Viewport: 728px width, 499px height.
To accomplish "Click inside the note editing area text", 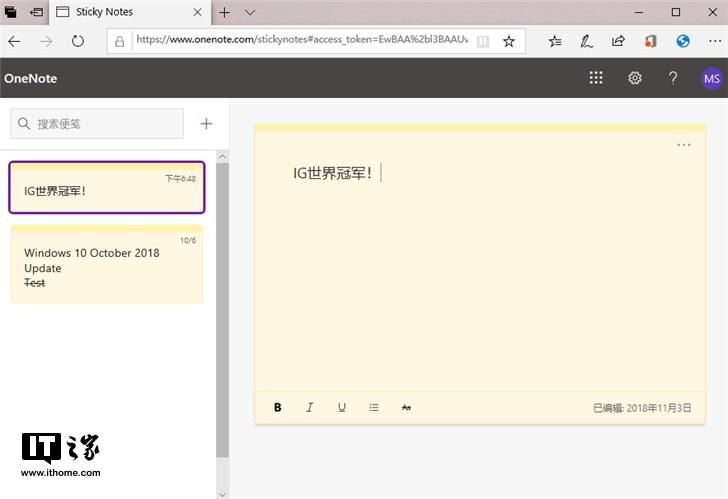I will (x=332, y=173).
